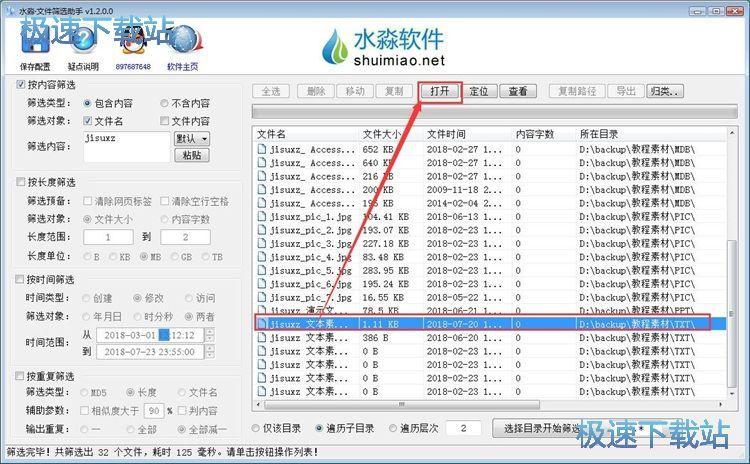750x464 pixels.
Task: Enable the 文件内容 checkbox
Action: 165,121
